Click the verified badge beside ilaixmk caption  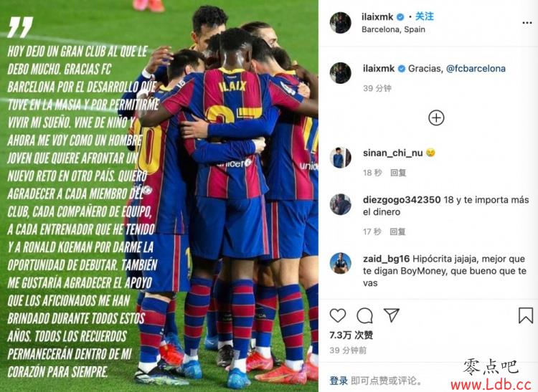pyautogui.click(x=402, y=69)
